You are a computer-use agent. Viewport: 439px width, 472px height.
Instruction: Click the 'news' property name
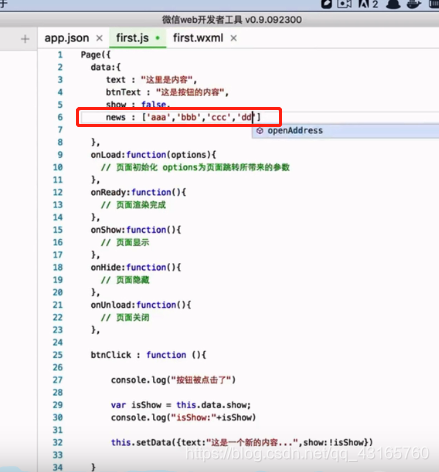pos(116,117)
